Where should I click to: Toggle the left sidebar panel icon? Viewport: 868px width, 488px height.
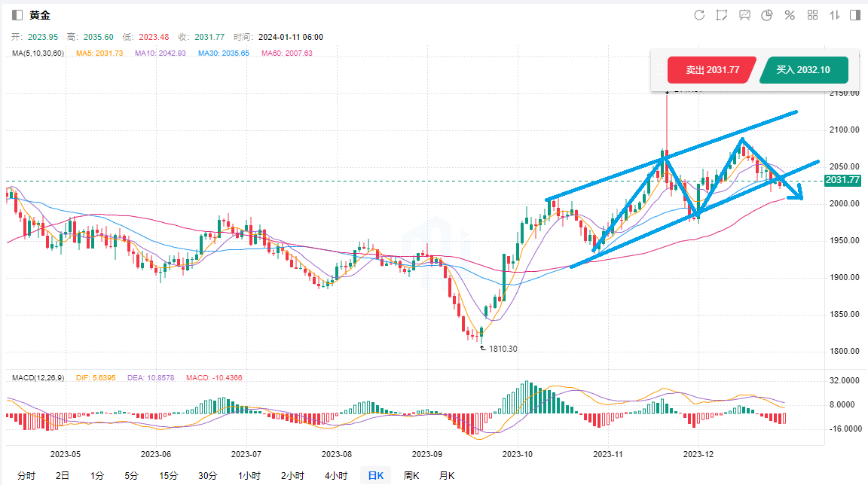pos(17,15)
